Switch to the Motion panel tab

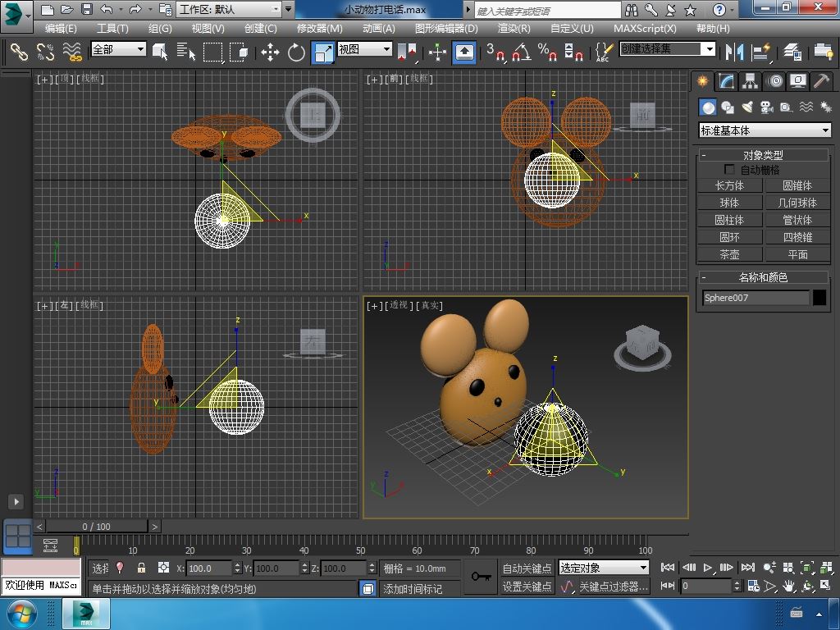[x=774, y=81]
